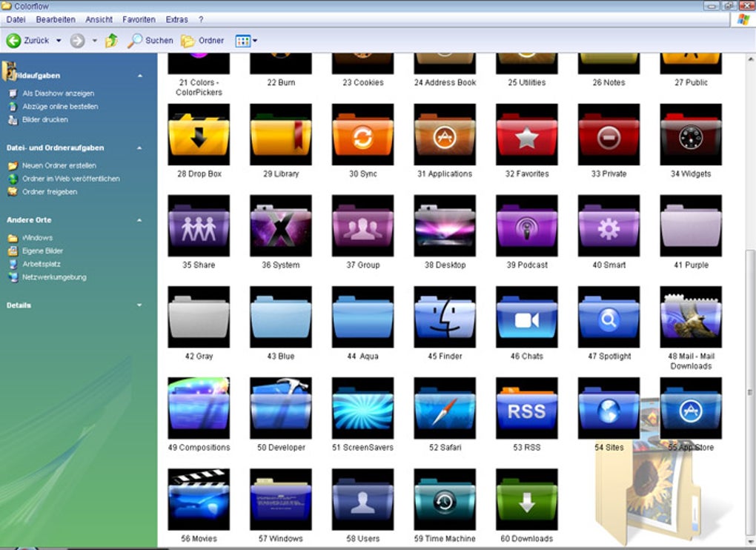Click the 34 Widgets folder icon
756x550 pixels.
pos(691,134)
